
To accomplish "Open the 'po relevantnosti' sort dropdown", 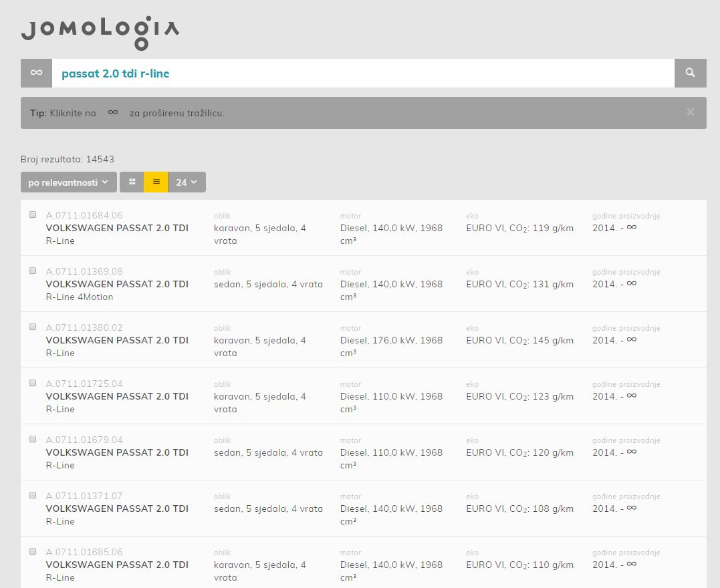I will pyautogui.click(x=68, y=182).
